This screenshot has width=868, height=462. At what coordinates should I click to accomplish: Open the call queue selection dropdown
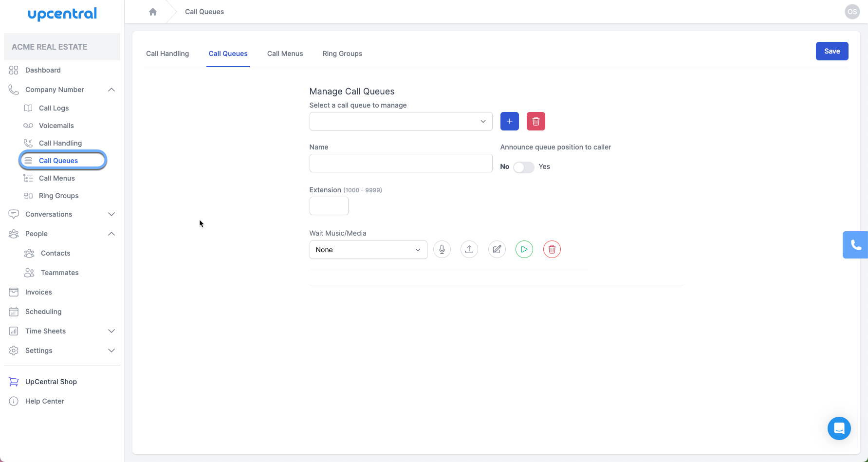[x=401, y=121]
